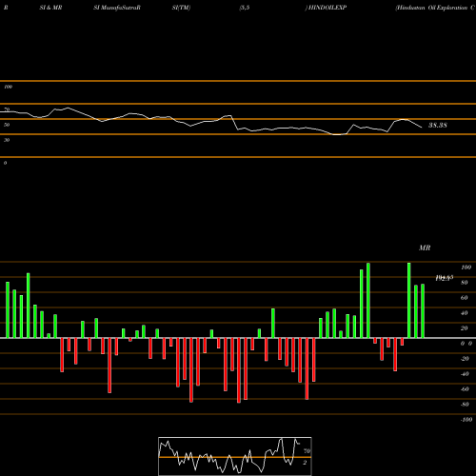Click the overlapping MR value label near 192.7

445,278
